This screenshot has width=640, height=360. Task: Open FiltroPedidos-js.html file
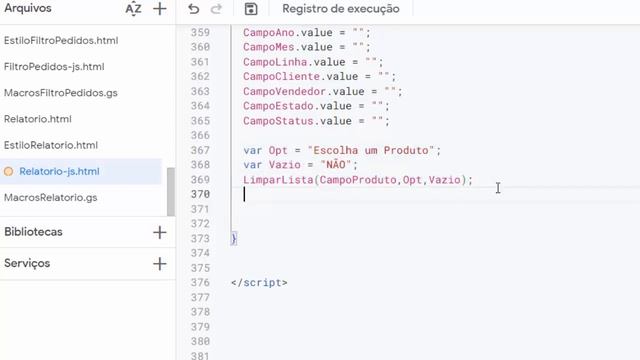point(54,67)
